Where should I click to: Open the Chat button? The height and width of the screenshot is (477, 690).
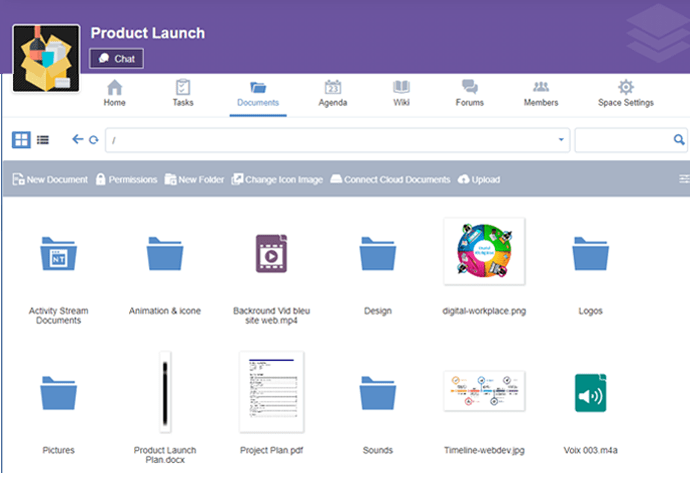[117, 59]
